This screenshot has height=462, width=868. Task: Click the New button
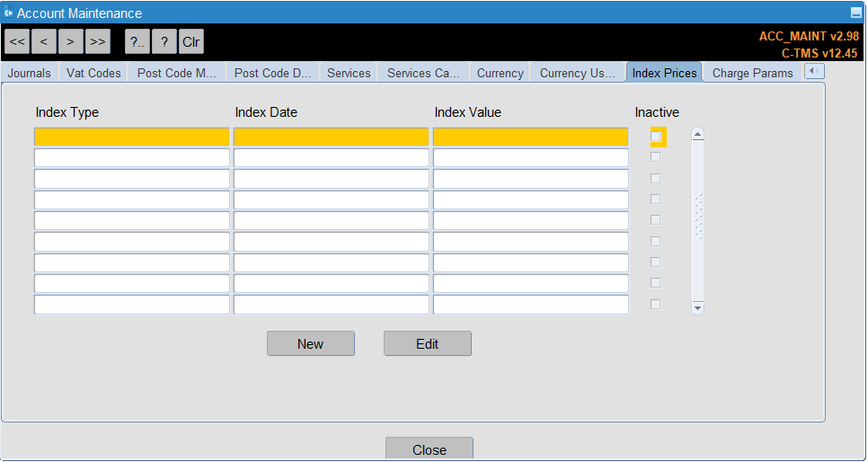click(x=311, y=343)
